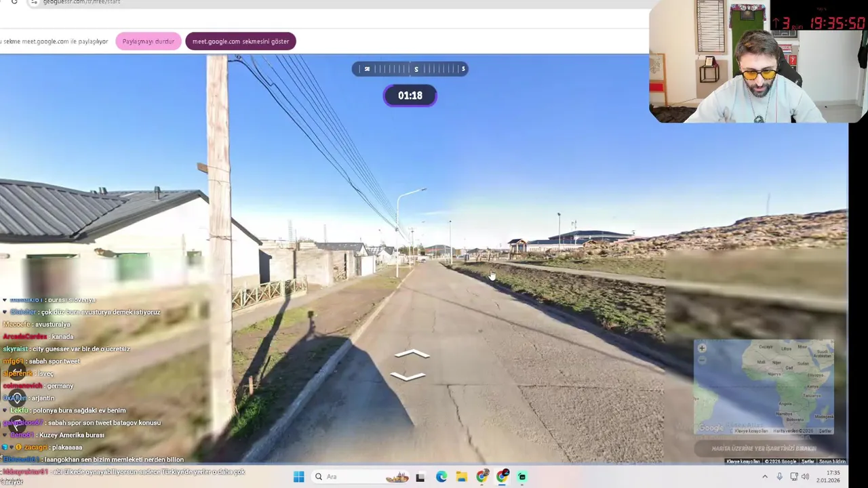The image size is (868, 488).
Task: Launch Microsoft Edge from the taskbar
Action: [441, 476]
